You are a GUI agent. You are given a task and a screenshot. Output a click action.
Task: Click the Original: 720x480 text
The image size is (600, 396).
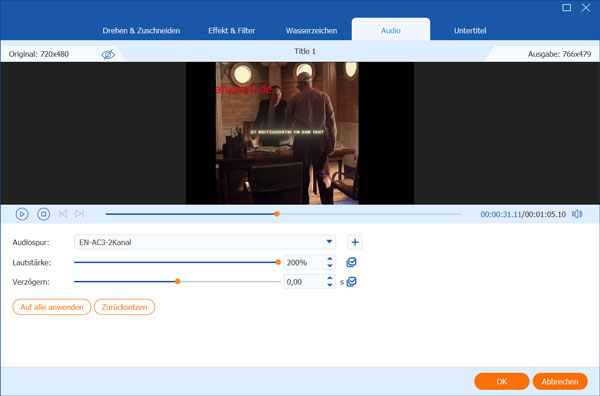click(39, 54)
